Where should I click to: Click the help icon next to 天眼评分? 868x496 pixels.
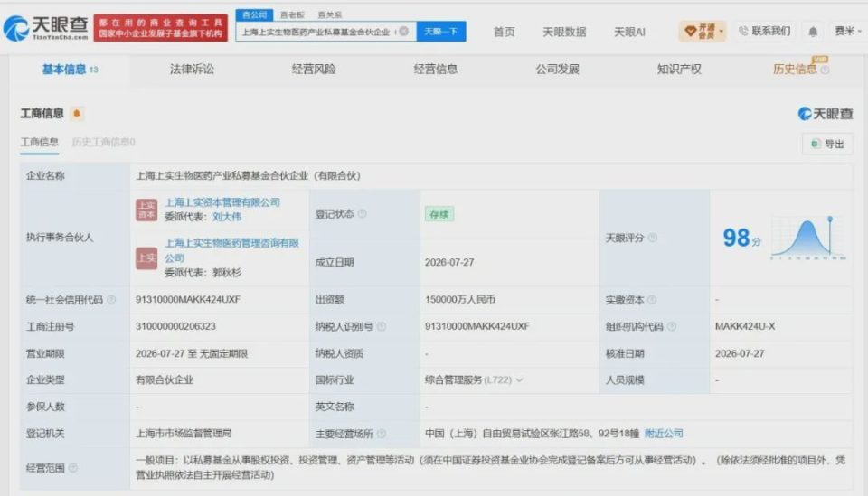tap(653, 238)
